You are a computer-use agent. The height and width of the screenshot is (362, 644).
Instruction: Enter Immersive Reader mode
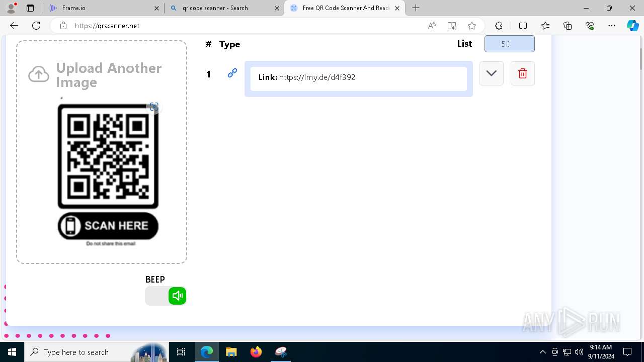452,26
